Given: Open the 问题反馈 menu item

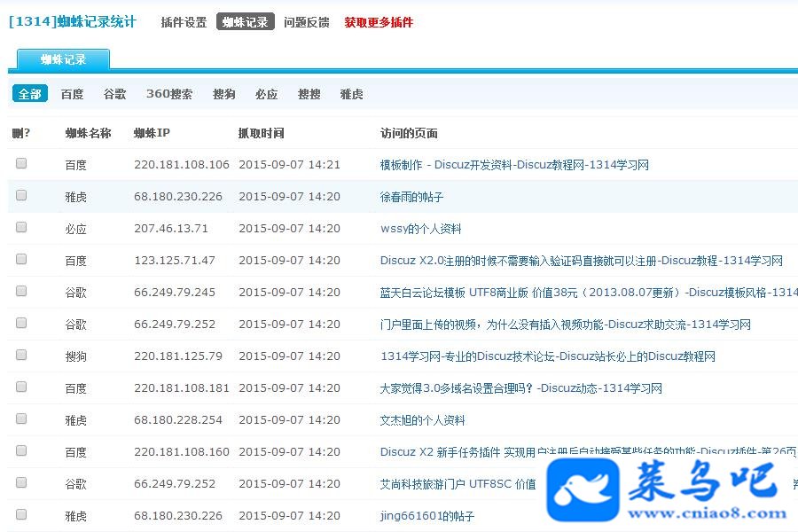Looking at the screenshot, I should 307,22.
